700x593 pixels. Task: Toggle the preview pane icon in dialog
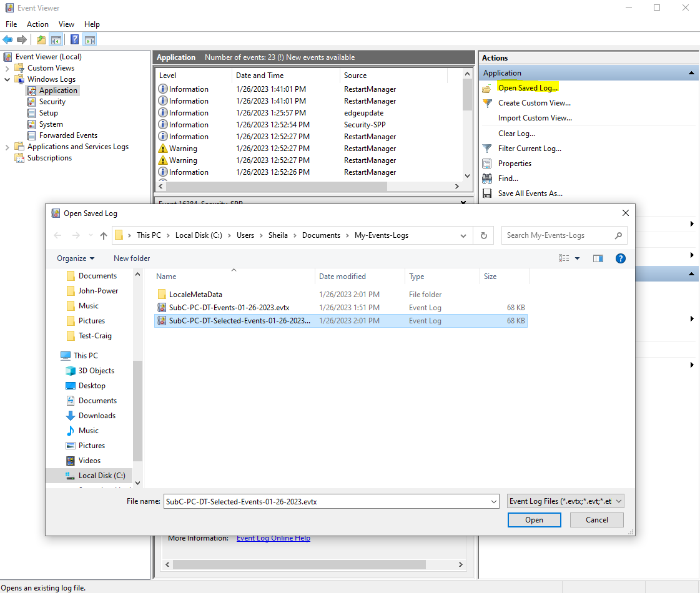[x=598, y=258]
